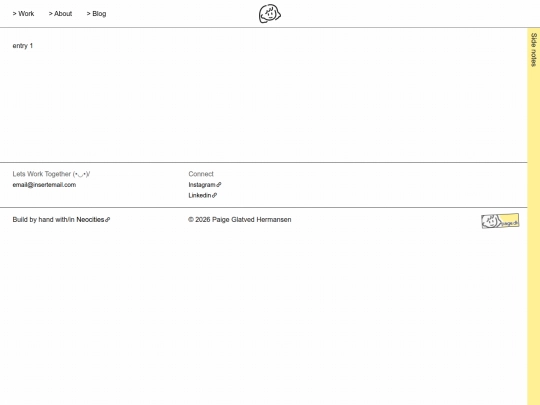Open the Side notes yellow panel
This screenshot has width=540, height=405.
[x=533, y=216]
